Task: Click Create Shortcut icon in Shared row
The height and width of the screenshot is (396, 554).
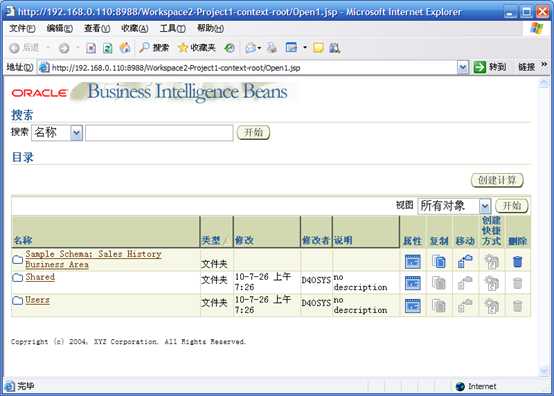Action: tap(491, 283)
